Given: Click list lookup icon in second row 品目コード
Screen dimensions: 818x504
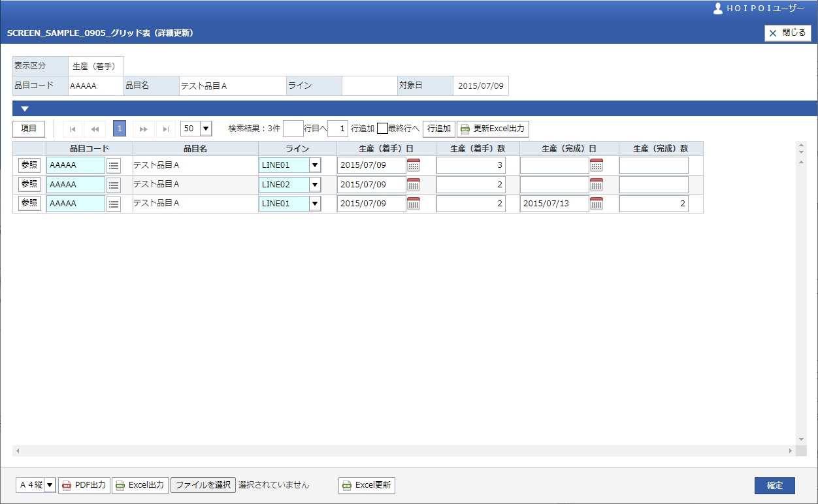Looking at the screenshot, I should (x=114, y=185).
